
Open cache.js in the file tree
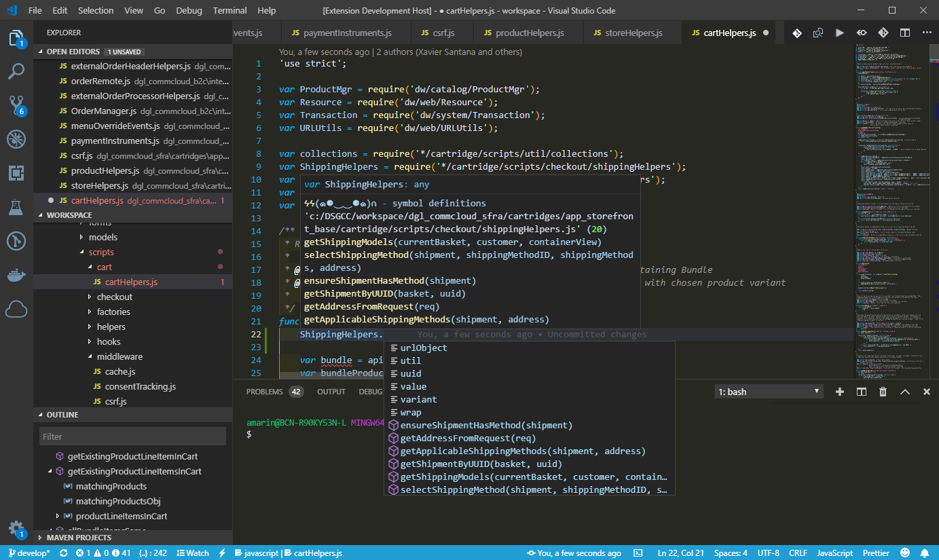(119, 371)
